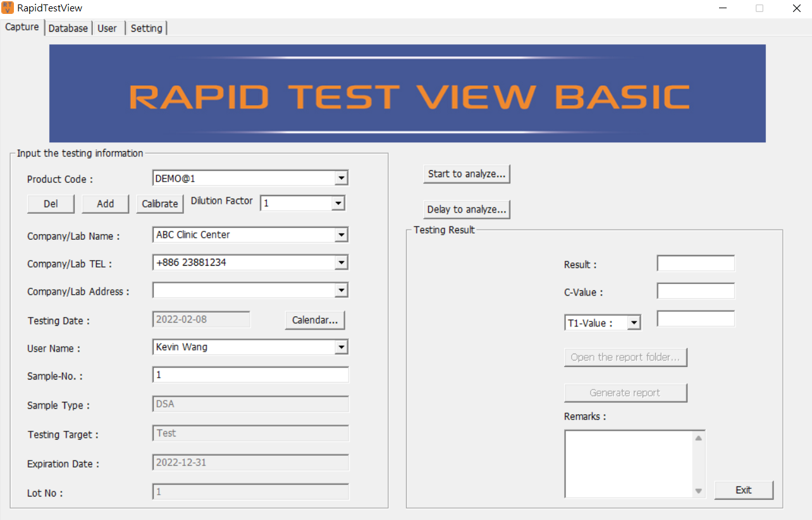
Task: Switch to the Capture tab
Action: 22,27
